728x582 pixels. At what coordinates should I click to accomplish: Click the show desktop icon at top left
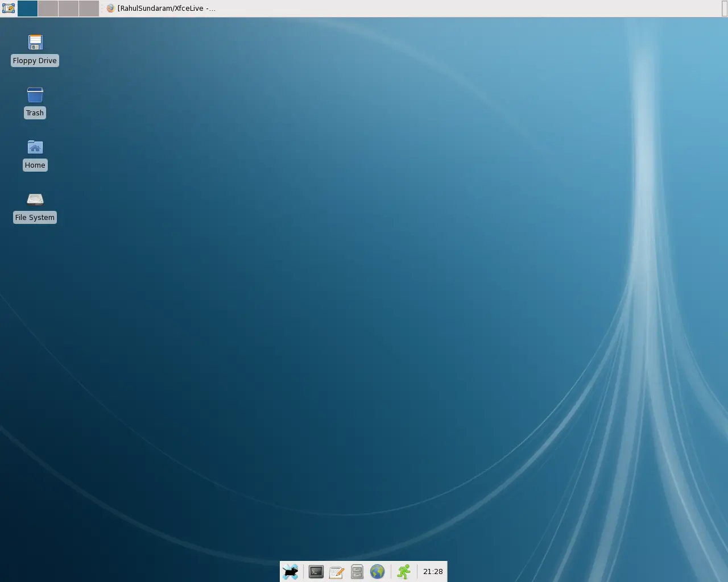click(x=8, y=8)
